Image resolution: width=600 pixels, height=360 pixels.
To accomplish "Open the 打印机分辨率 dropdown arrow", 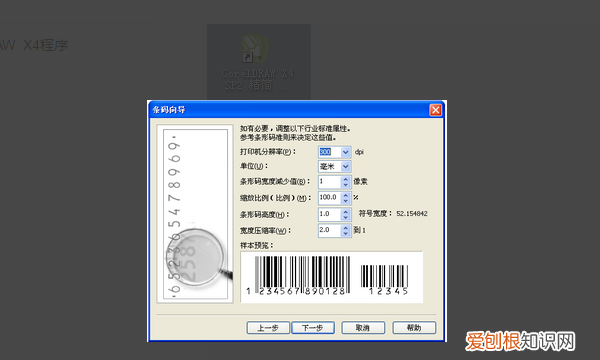I will (x=346, y=152).
